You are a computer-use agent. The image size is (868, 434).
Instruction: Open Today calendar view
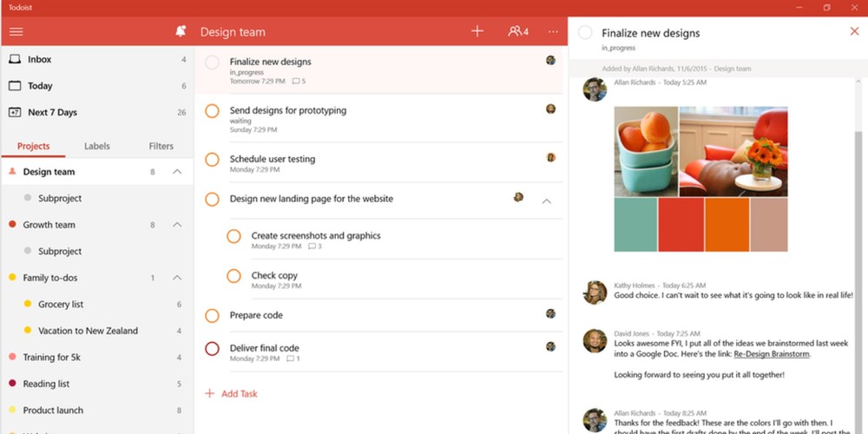click(97, 86)
